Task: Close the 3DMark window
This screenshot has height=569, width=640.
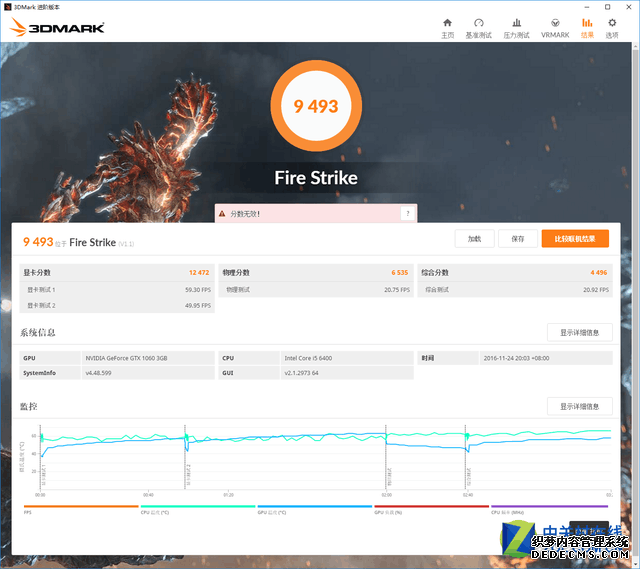Action: tap(629, 7)
